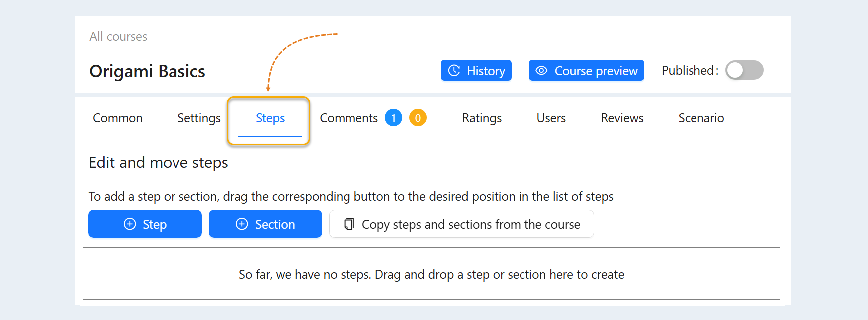Open the Settings tab
Viewport: 868px width, 320px height.
click(x=199, y=118)
